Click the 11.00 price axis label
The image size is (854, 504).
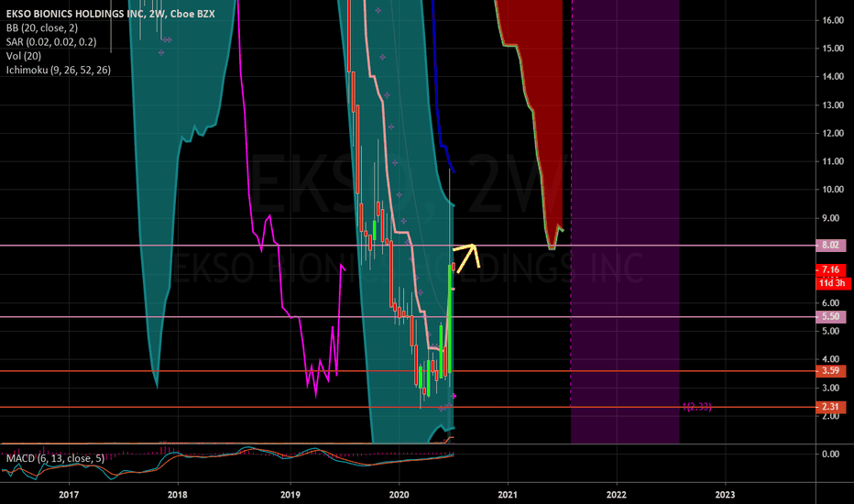pyautogui.click(x=833, y=161)
